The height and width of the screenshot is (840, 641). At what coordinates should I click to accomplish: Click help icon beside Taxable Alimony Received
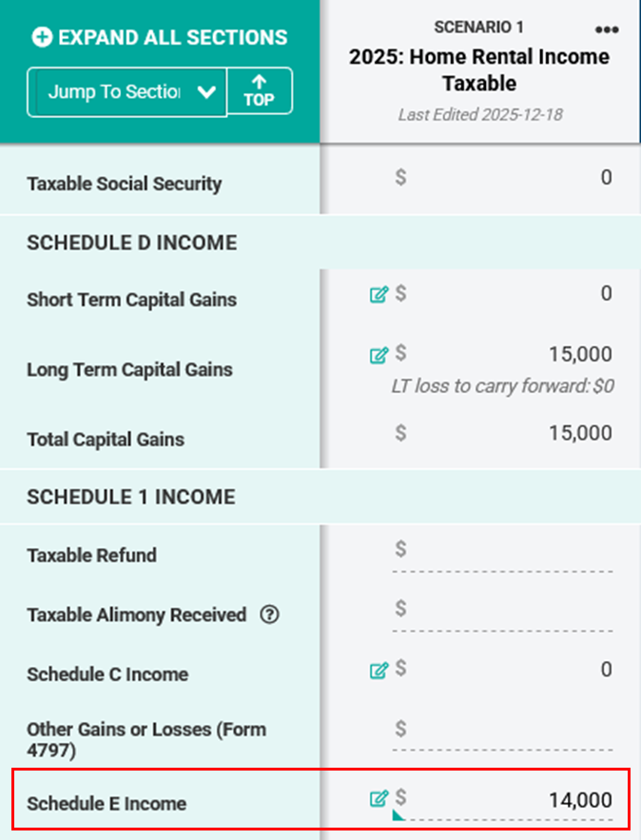click(x=269, y=615)
